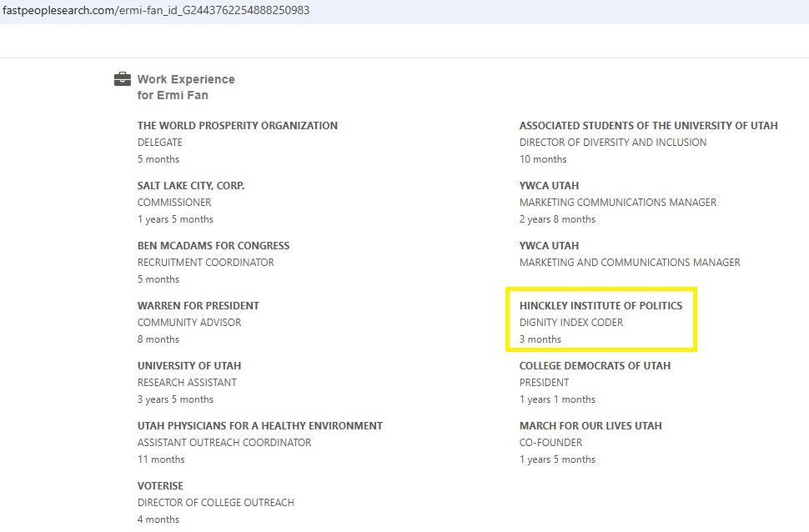
Task: Click the fastpeoplesearch.com URL in address bar
Action: point(156,10)
